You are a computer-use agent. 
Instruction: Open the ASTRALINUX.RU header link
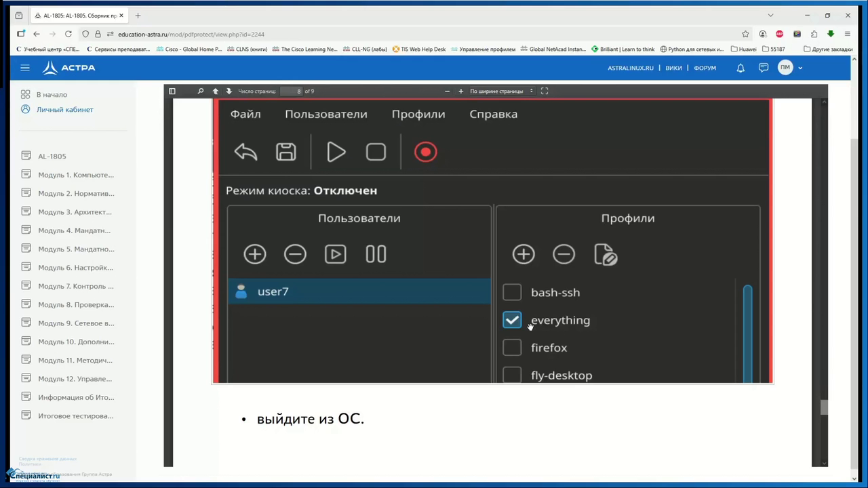pos(631,68)
